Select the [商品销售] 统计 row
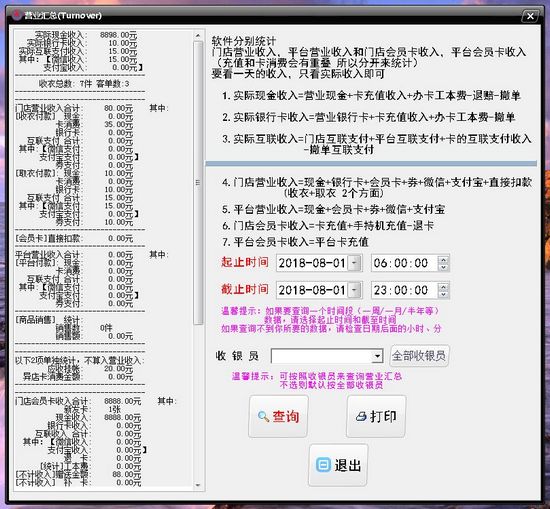550x509 pixels. tap(48, 320)
